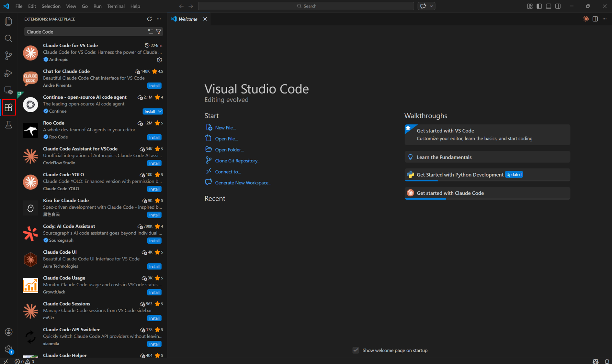Click the Clone Git Repository link
Viewport: 612px width, 364px height.
[238, 160]
